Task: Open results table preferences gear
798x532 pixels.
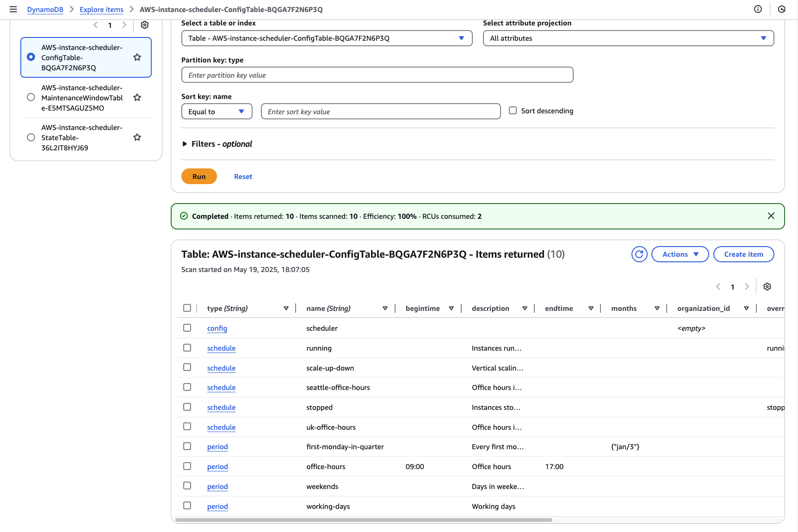Action: click(767, 287)
